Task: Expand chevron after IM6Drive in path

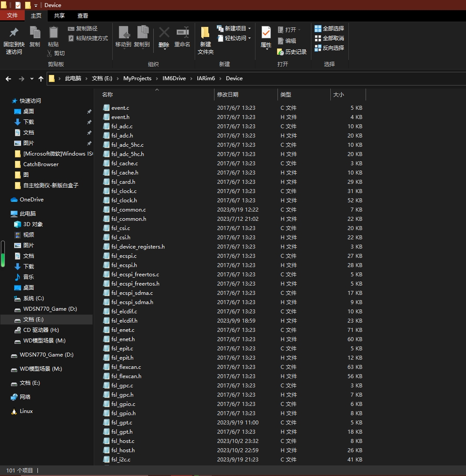Action: pyautogui.click(x=191, y=78)
